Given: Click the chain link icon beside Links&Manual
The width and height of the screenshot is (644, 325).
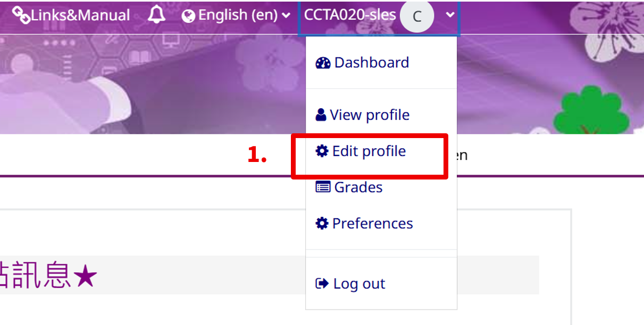Looking at the screenshot, I should pos(21,15).
